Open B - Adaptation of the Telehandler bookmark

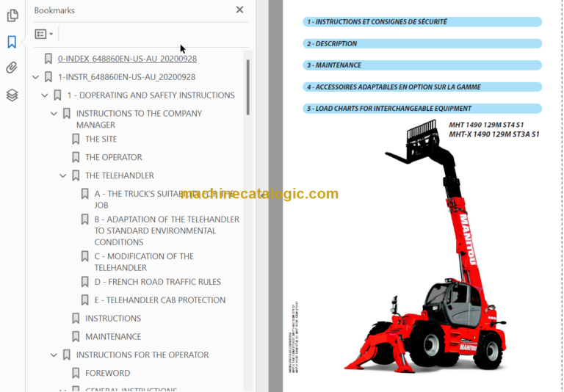(167, 231)
